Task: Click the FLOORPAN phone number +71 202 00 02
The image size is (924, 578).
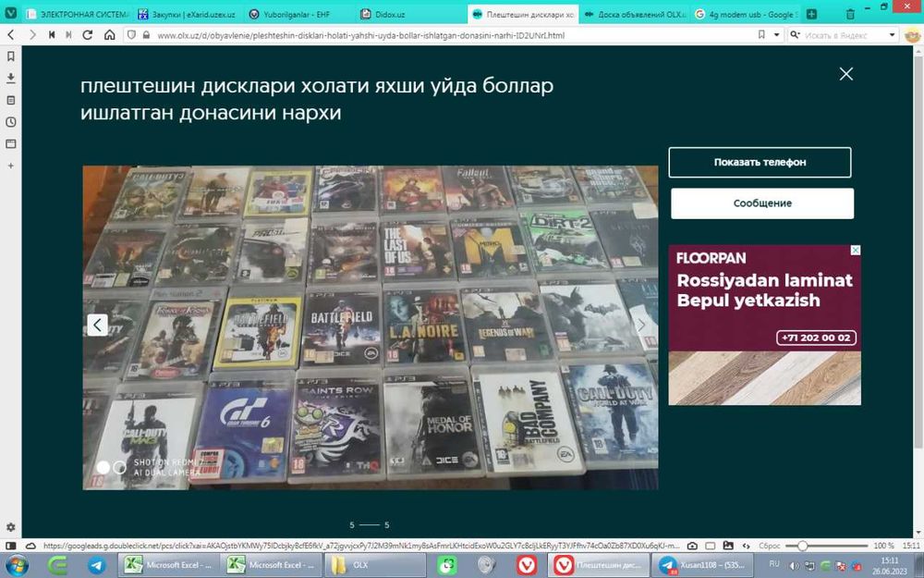Action: point(816,338)
